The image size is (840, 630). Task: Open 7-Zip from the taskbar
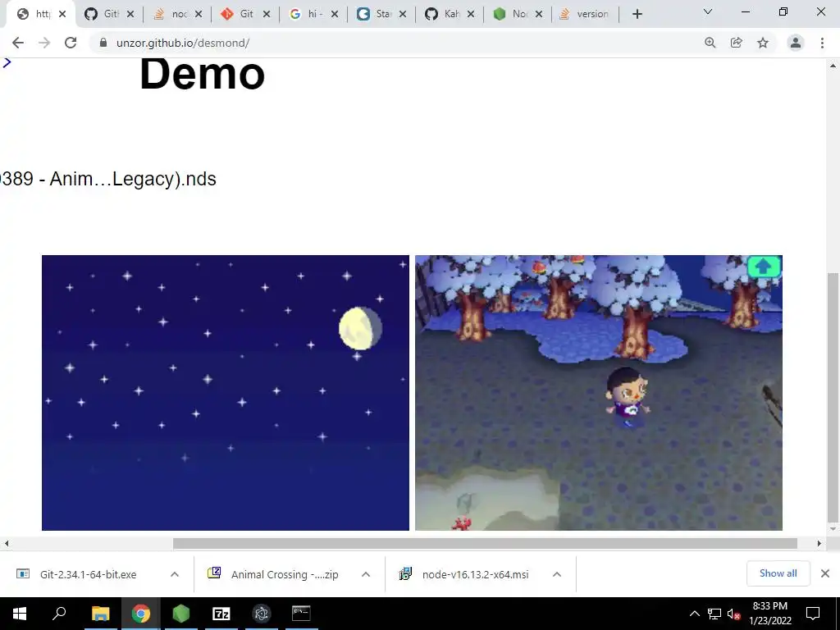click(221, 614)
